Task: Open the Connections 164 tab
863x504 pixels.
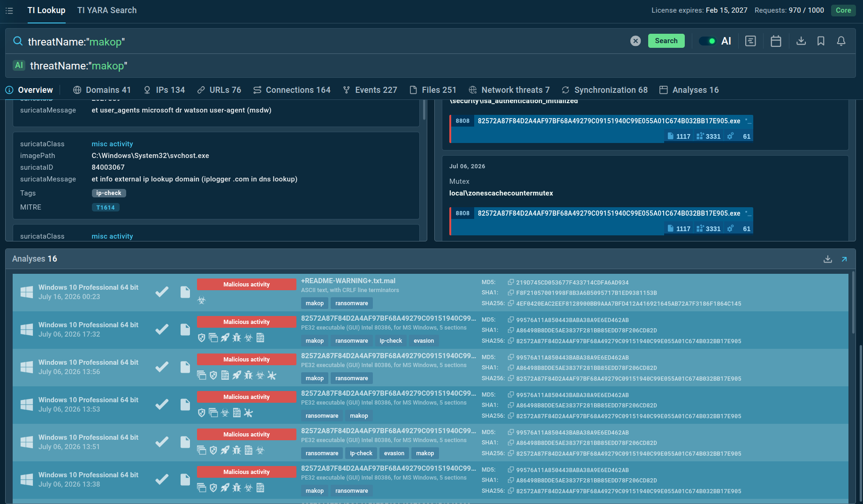Action: click(292, 90)
